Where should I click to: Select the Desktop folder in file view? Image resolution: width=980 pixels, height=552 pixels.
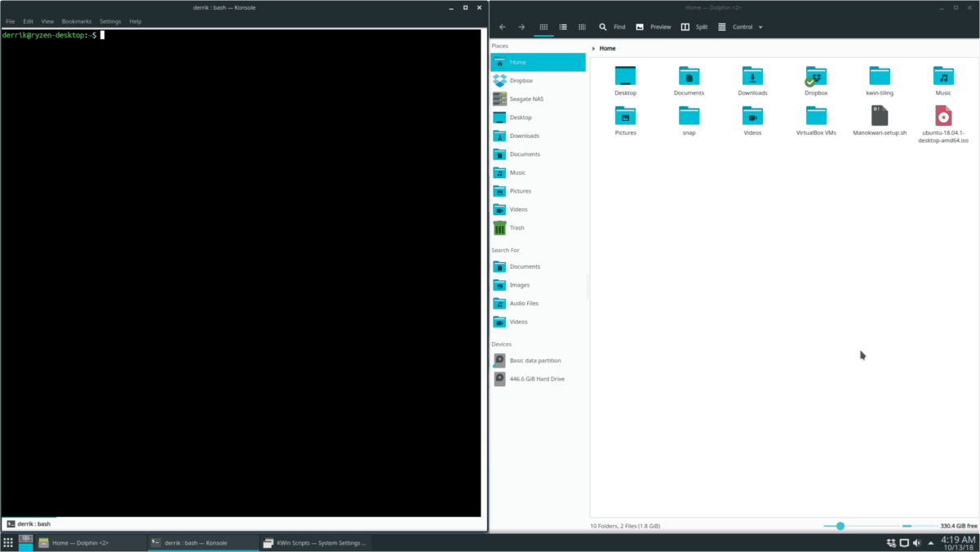pyautogui.click(x=626, y=81)
